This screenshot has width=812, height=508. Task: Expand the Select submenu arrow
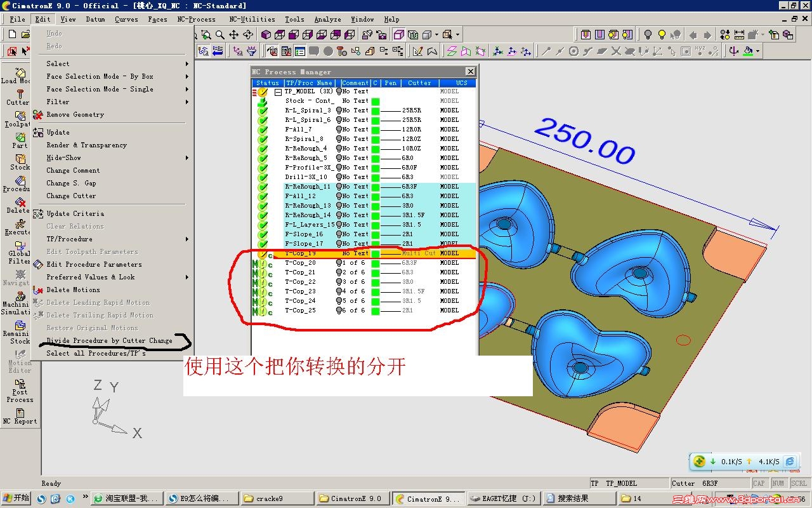187,64
